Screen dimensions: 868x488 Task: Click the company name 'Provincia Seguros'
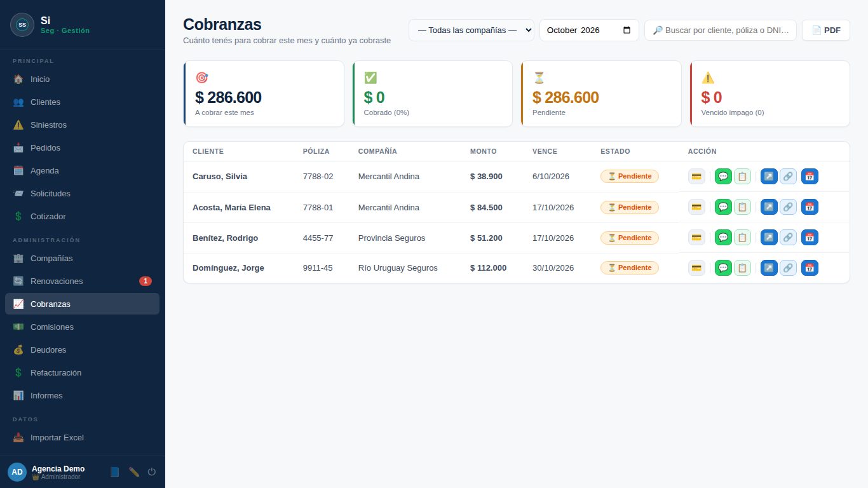click(391, 238)
